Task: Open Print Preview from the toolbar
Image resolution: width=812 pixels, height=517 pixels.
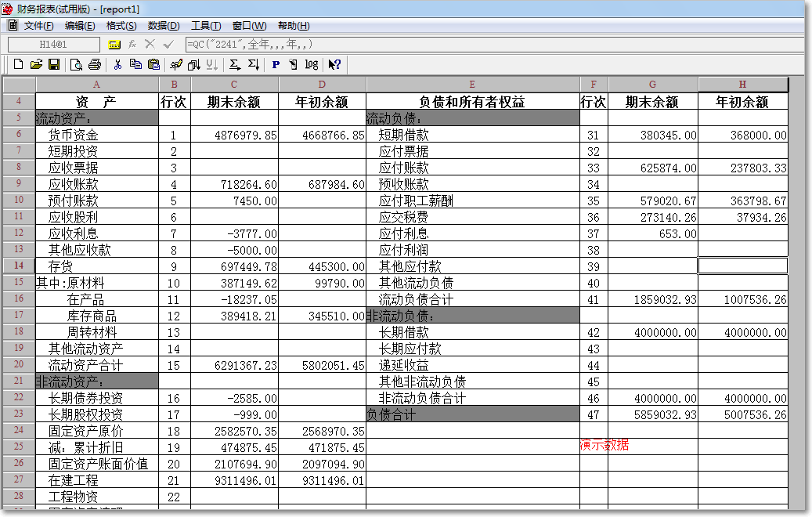Action: coord(77,64)
